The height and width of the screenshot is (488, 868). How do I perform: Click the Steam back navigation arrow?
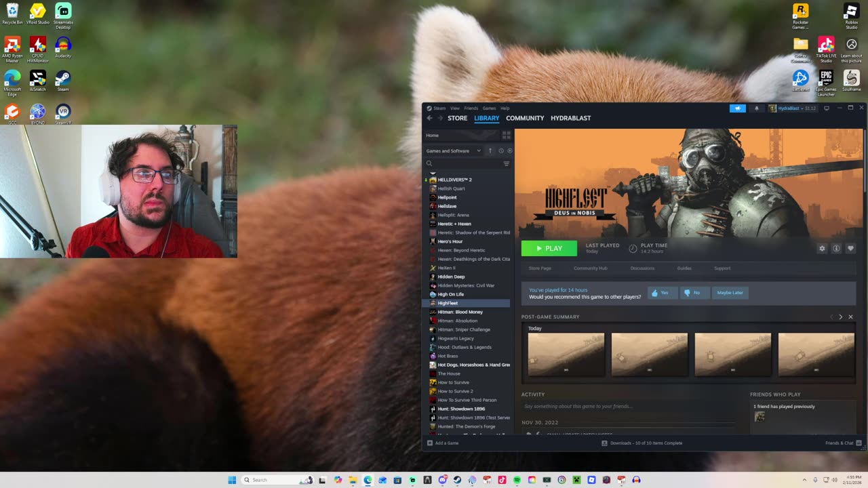click(x=429, y=118)
